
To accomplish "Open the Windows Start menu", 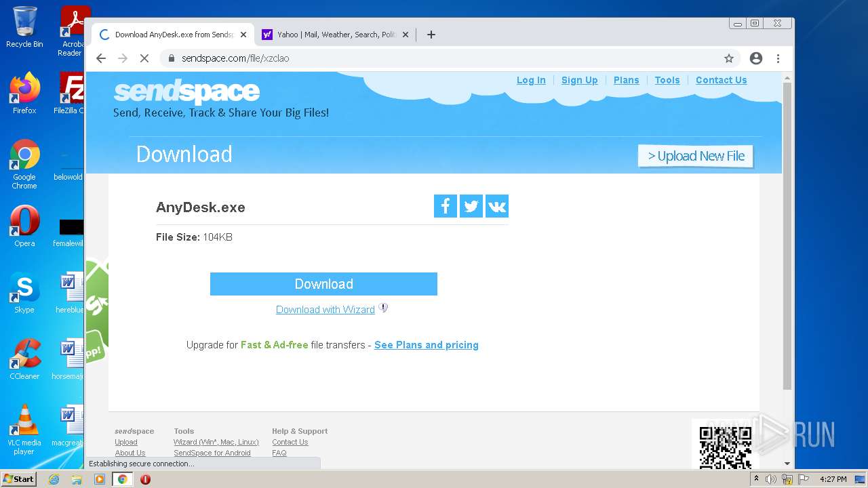I will tap(18, 479).
